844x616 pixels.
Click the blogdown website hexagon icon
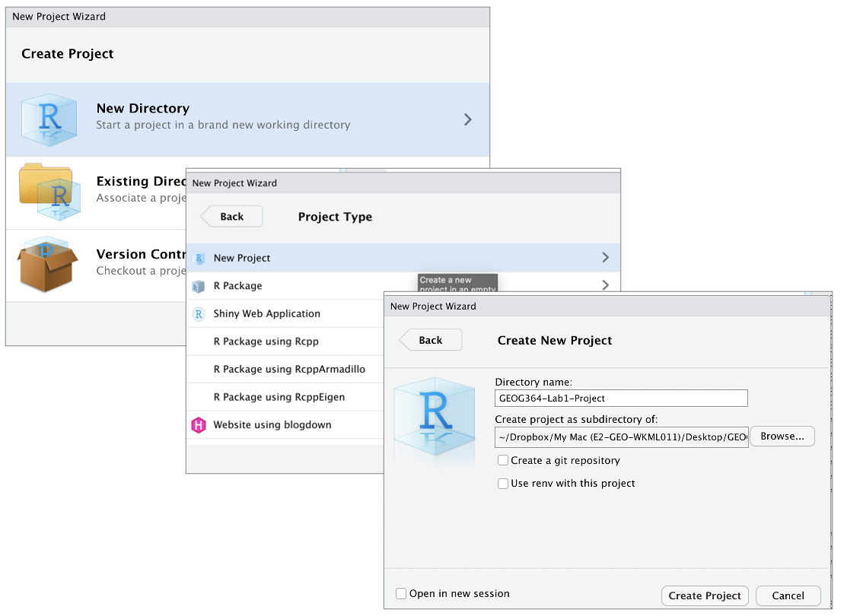(x=199, y=426)
